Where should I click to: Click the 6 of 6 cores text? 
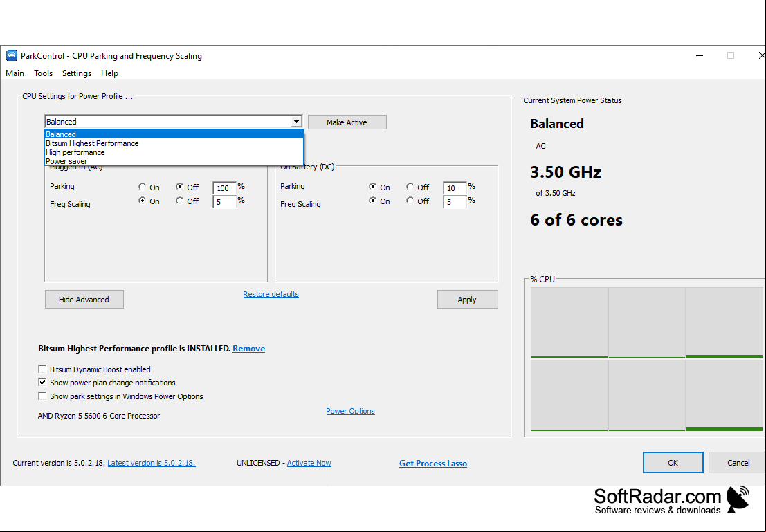(x=576, y=220)
